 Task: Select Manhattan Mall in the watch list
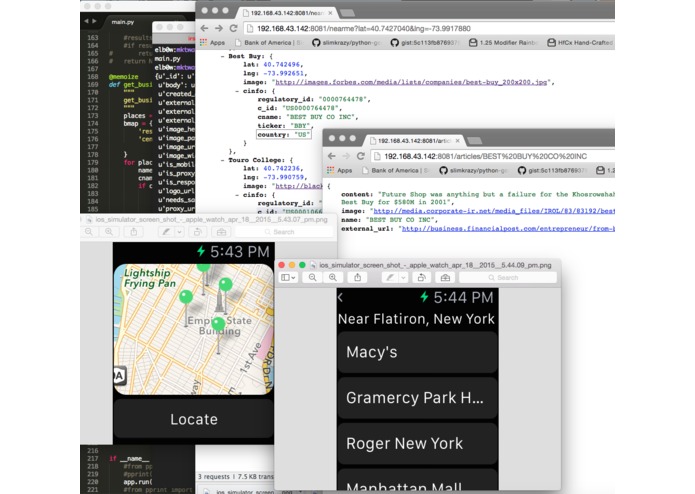point(418,481)
